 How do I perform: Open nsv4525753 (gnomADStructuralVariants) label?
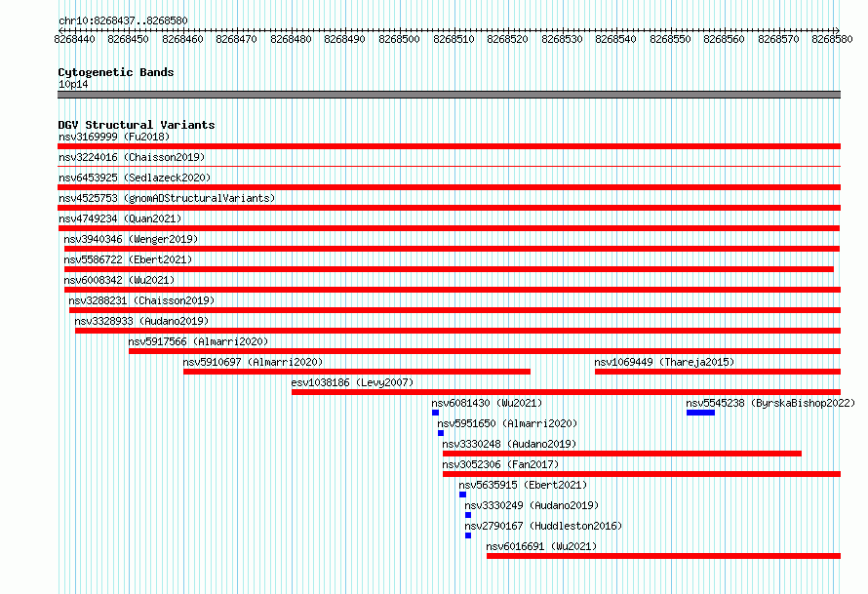[167, 198]
